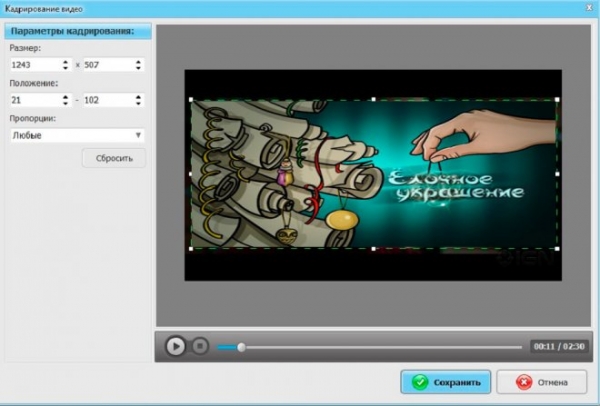Increase crop width using up arrow
The width and height of the screenshot is (600, 406).
65,61
